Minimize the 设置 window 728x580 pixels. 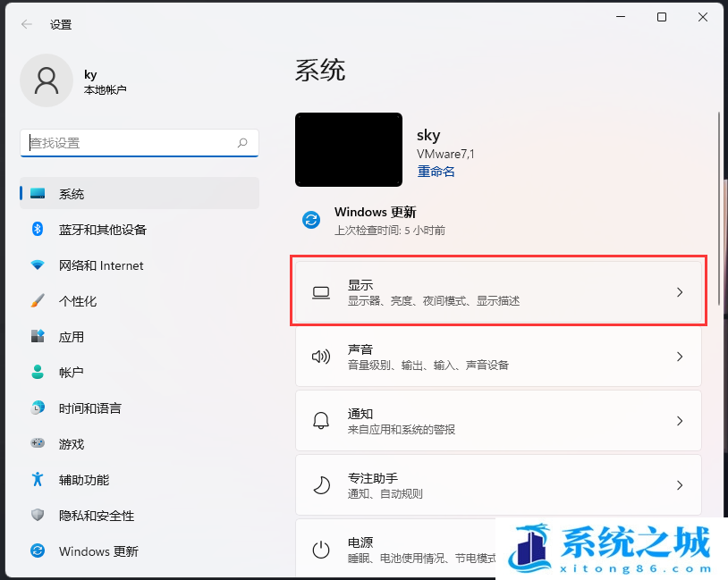click(621, 17)
